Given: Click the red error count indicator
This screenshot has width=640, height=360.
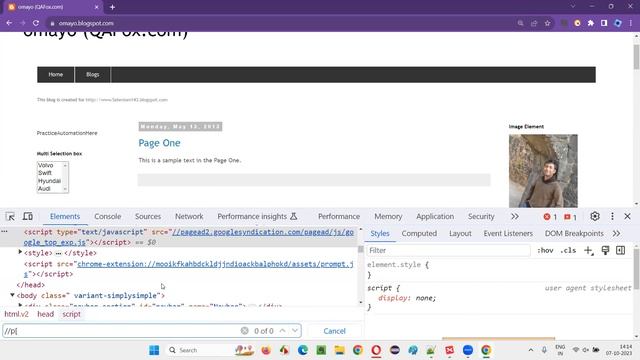Looking at the screenshot, I should click(550, 217).
